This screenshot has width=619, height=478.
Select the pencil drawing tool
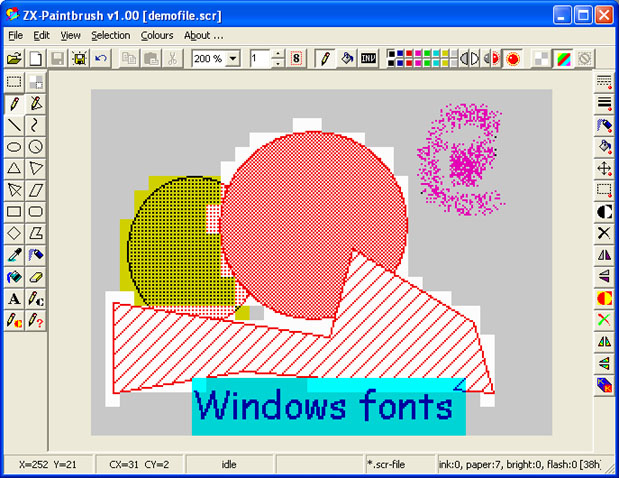tap(14, 104)
